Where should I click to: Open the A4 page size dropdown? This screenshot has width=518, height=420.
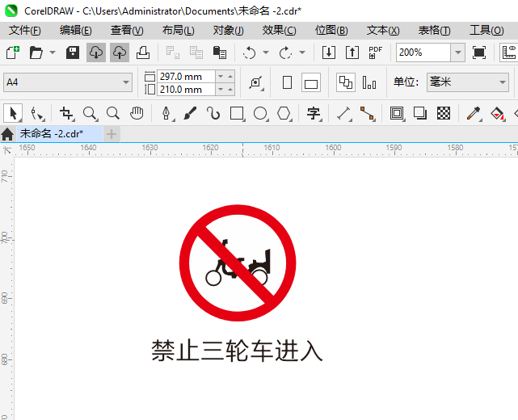68,82
